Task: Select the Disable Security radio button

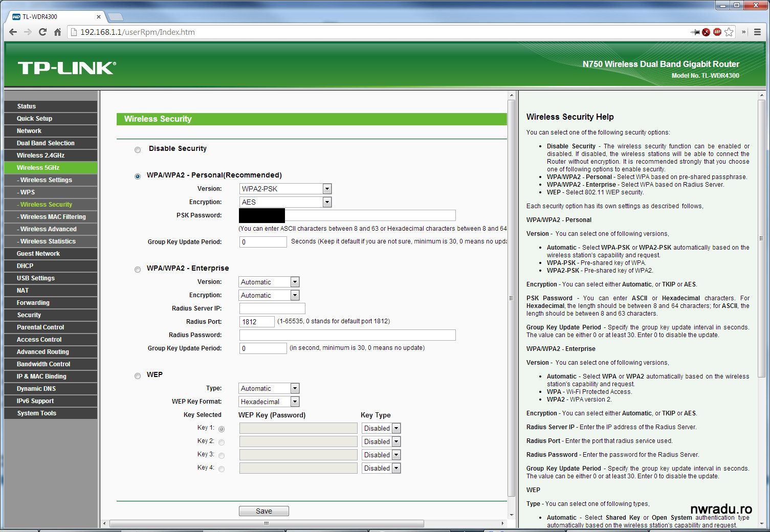Action: tap(138, 150)
